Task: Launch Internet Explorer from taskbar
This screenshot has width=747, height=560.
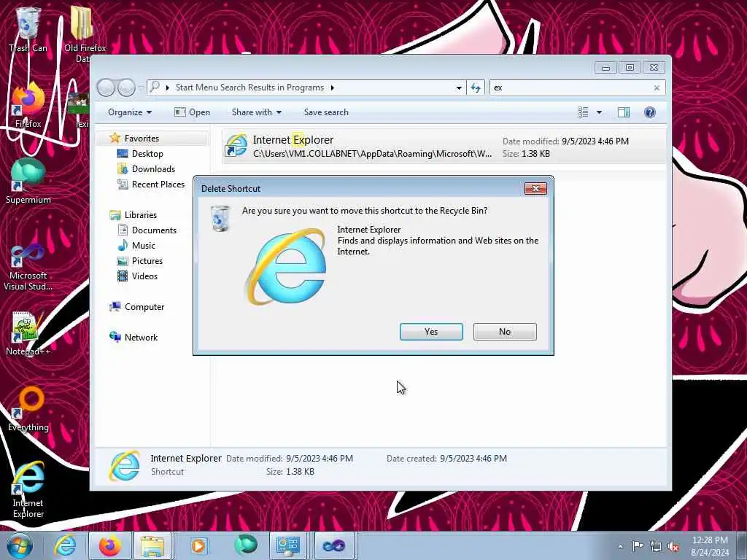Action: [x=65, y=545]
